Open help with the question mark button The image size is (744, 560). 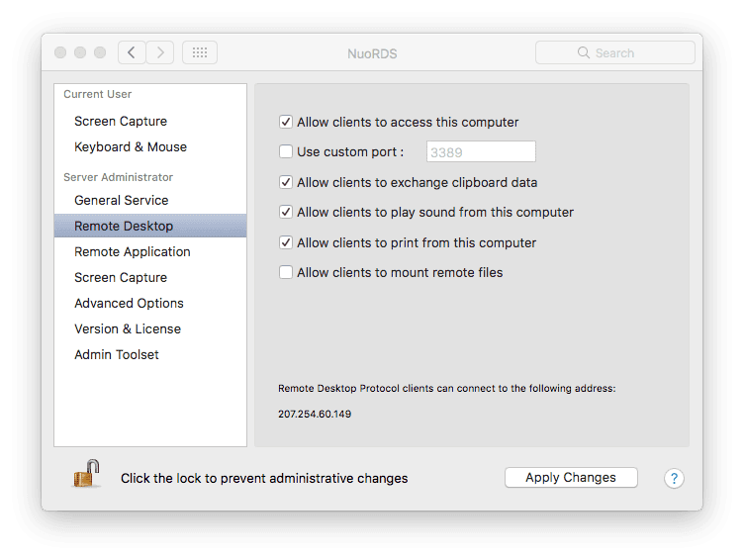click(674, 478)
